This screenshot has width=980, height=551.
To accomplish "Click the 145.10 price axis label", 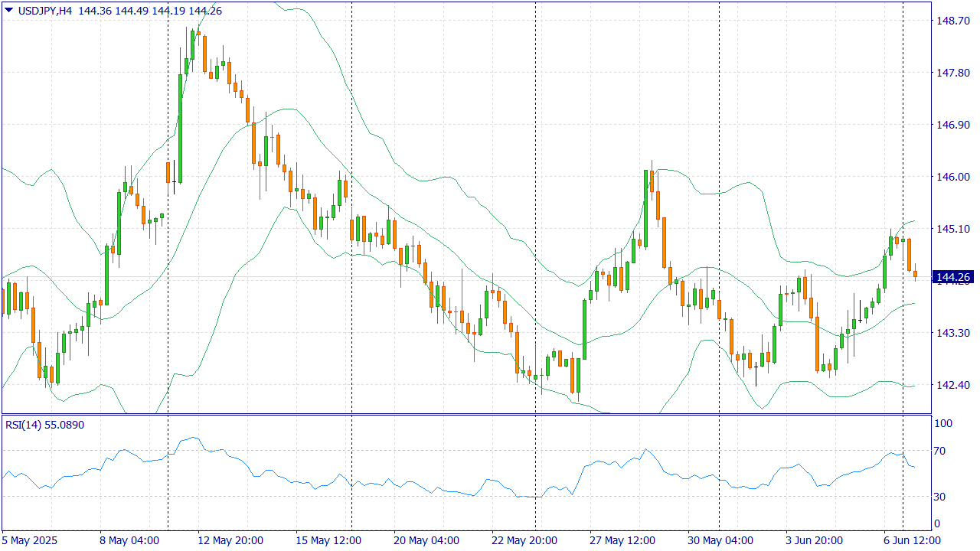I will [x=954, y=229].
